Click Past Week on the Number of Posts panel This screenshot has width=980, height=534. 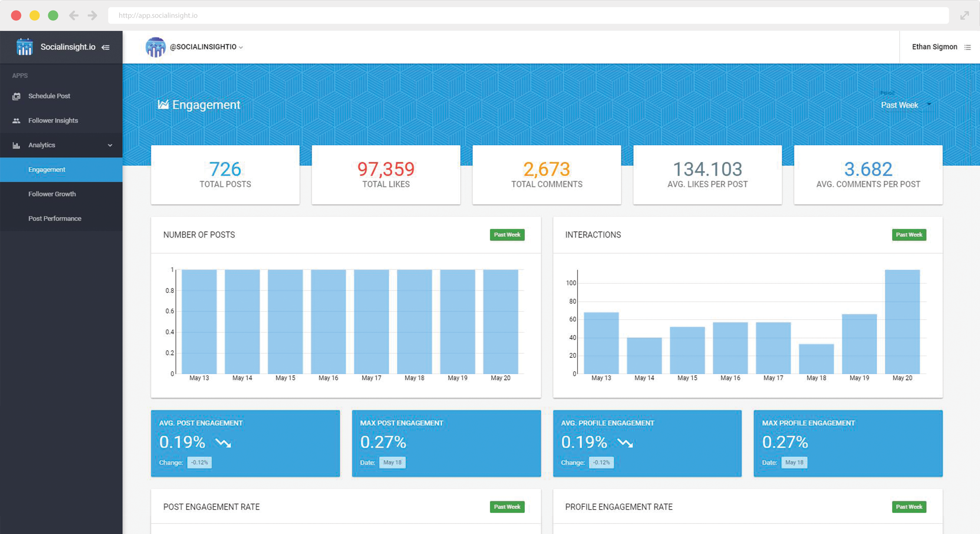click(x=507, y=235)
